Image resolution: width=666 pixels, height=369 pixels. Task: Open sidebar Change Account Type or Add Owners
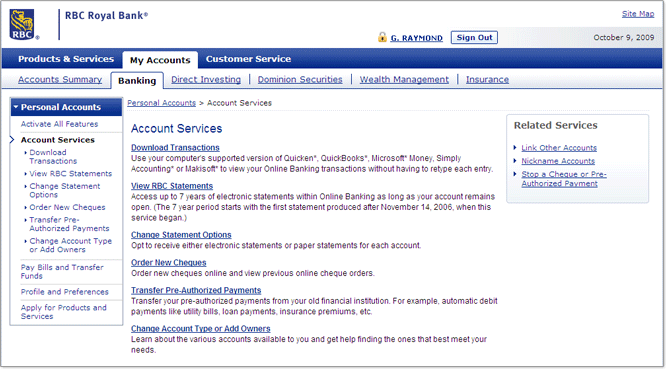(71, 245)
